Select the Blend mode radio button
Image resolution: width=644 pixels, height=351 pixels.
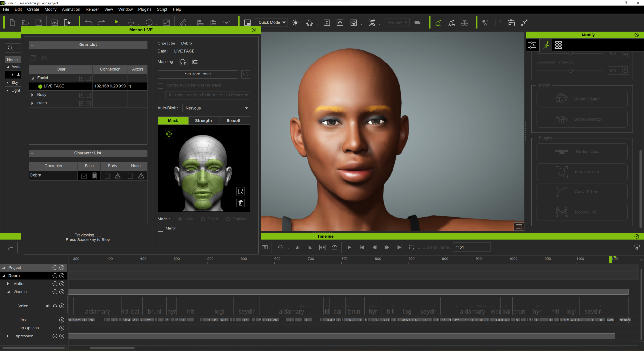203,219
